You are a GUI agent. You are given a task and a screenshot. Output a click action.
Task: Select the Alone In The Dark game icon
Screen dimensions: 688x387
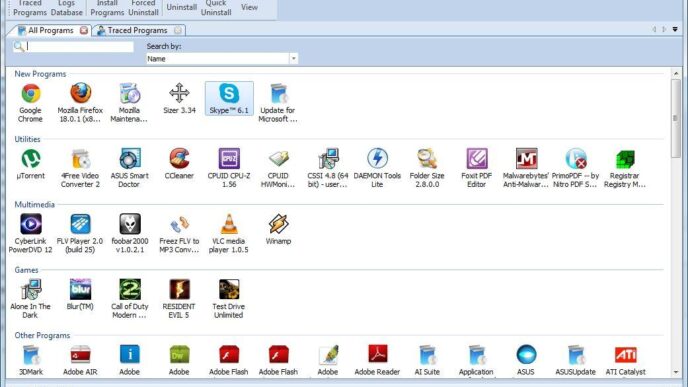(30, 290)
